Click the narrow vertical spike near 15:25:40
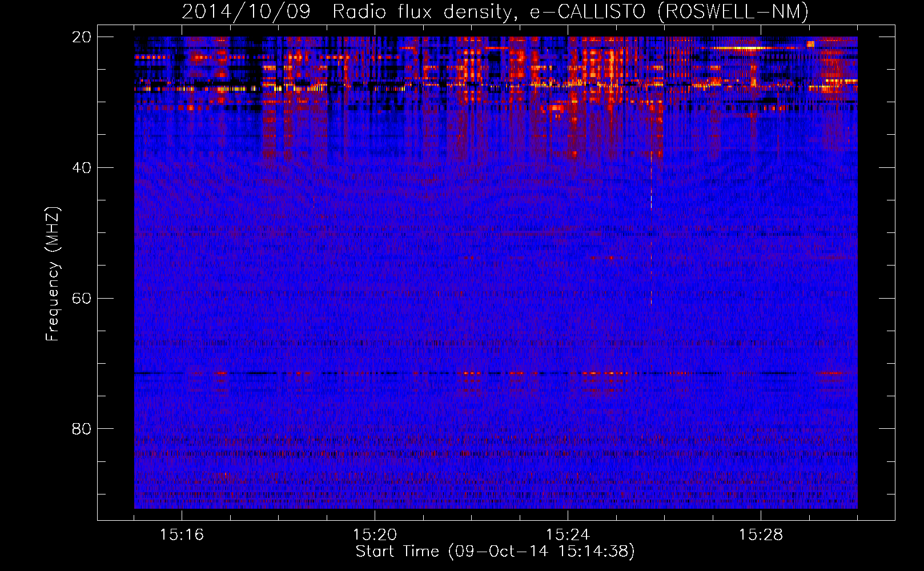 651,228
